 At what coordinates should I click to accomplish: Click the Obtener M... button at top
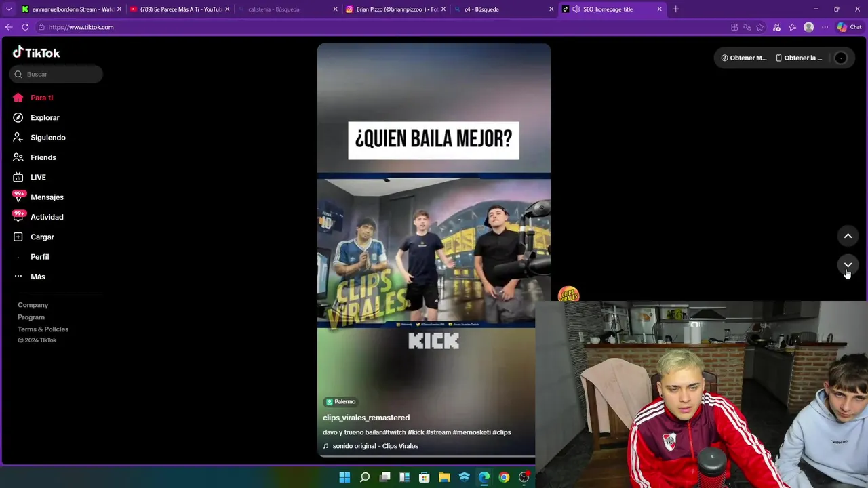tap(743, 58)
